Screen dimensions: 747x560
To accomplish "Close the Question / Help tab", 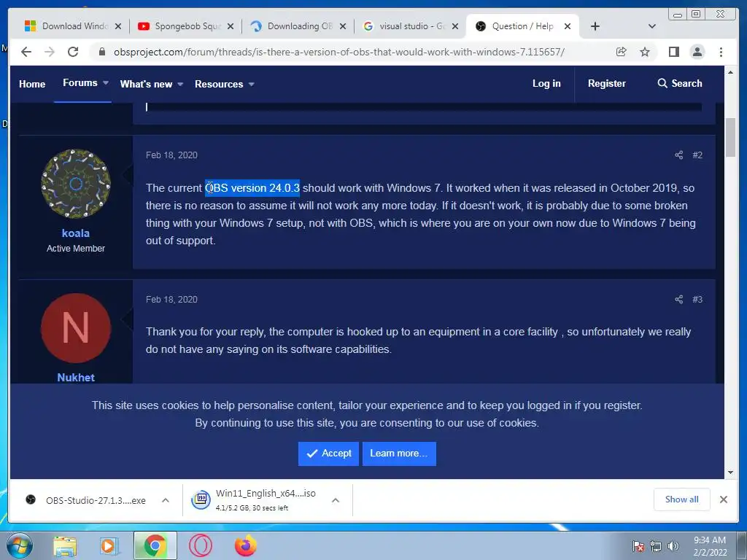I will pos(568,26).
